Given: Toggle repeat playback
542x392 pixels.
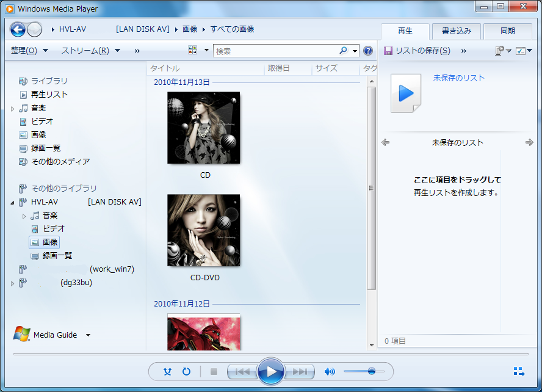Looking at the screenshot, I should tap(186, 372).
